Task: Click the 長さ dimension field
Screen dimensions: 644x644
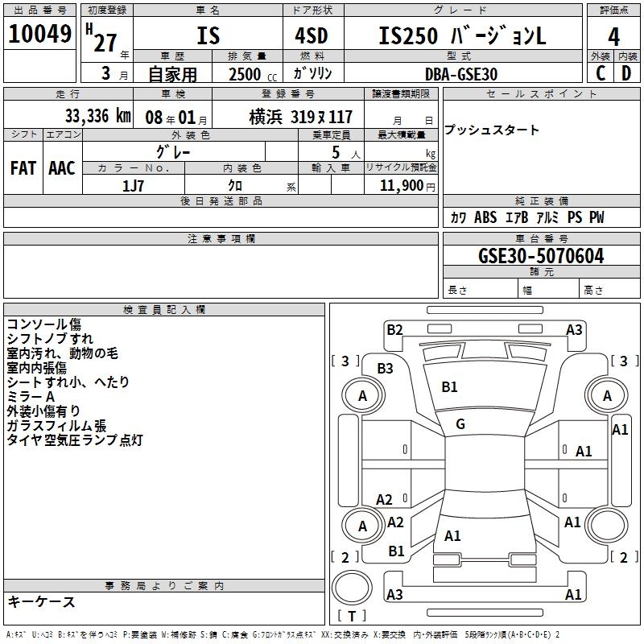Action: pos(480,288)
